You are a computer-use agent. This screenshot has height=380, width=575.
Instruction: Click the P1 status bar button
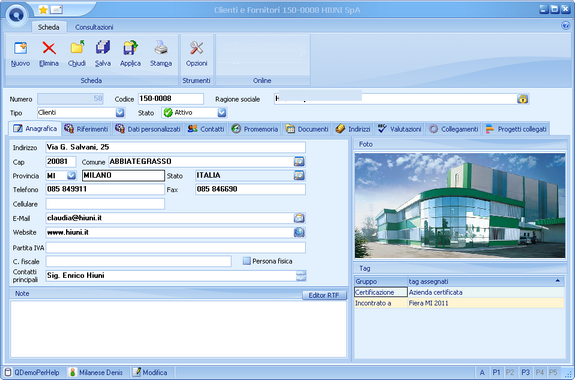click(496, 372)
